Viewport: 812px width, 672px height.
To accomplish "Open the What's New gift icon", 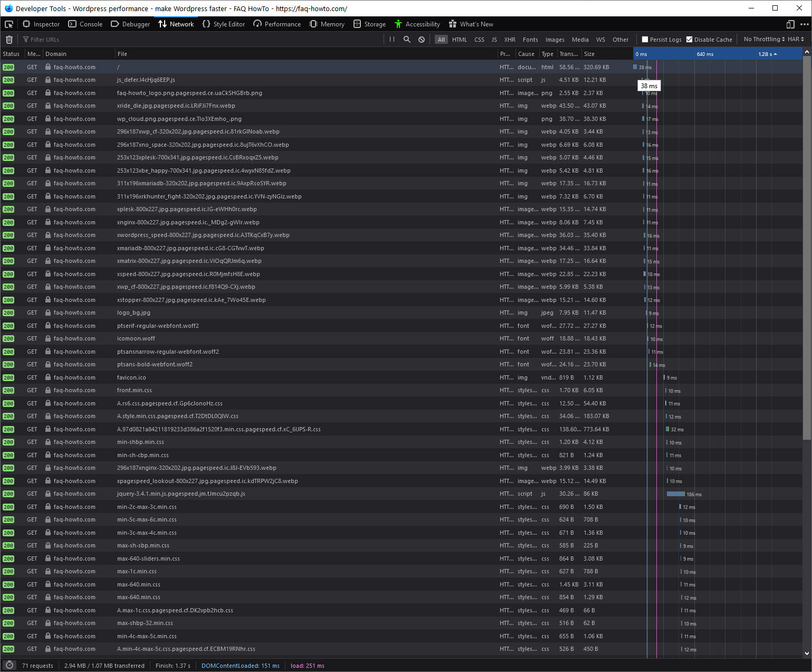I will (x=453, y=24).
